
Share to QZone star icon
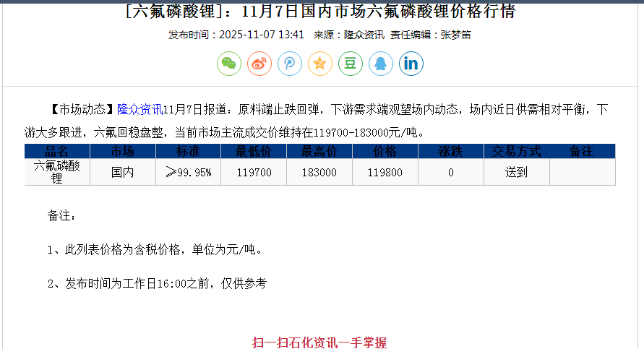click(x=320, y=64)
